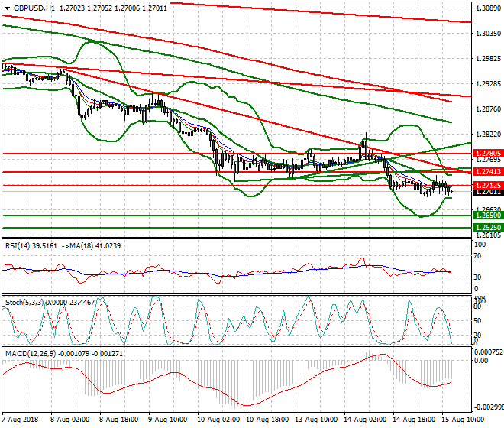Click the 1.30890 price scale value
Viewport: 504px width, 428px height.
(488, 8)
